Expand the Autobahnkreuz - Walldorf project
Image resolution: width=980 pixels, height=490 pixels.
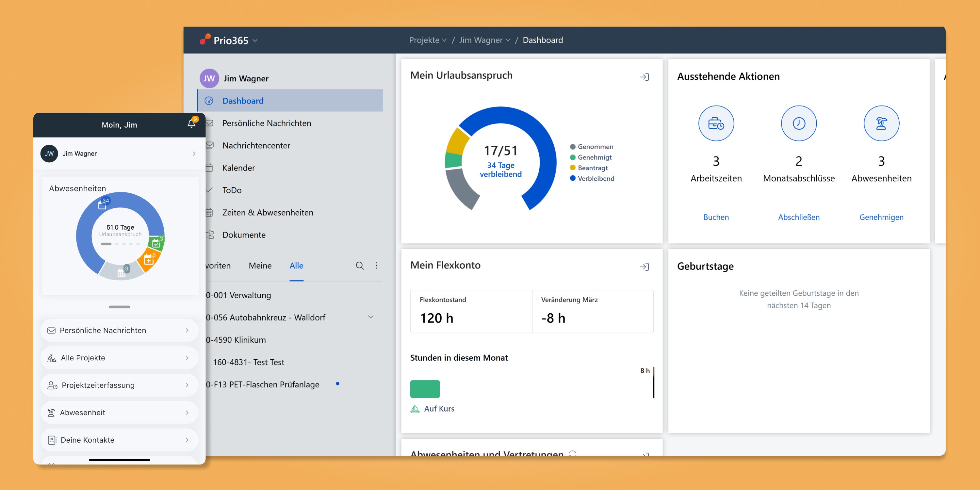(370, 317)
